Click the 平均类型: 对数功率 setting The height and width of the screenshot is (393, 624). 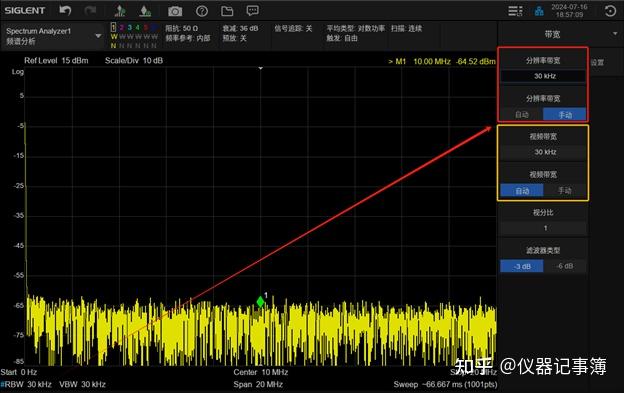click(356, 28)
